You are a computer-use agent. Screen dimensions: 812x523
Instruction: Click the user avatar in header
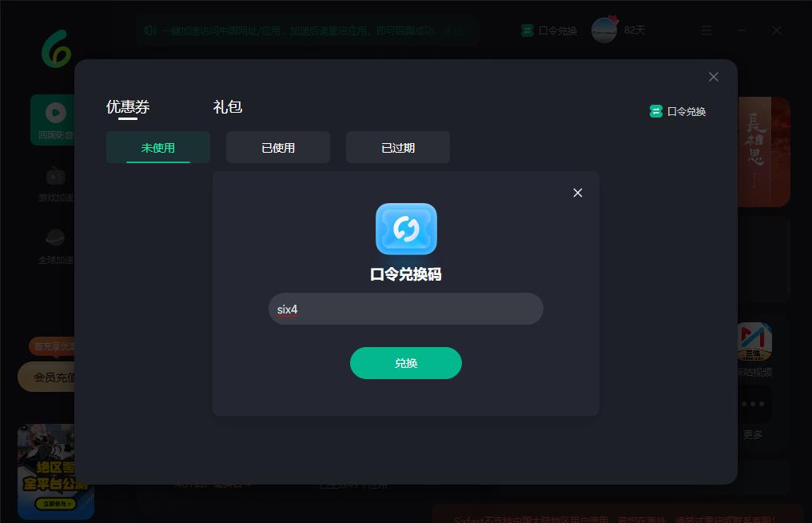[x=604, y=30]
